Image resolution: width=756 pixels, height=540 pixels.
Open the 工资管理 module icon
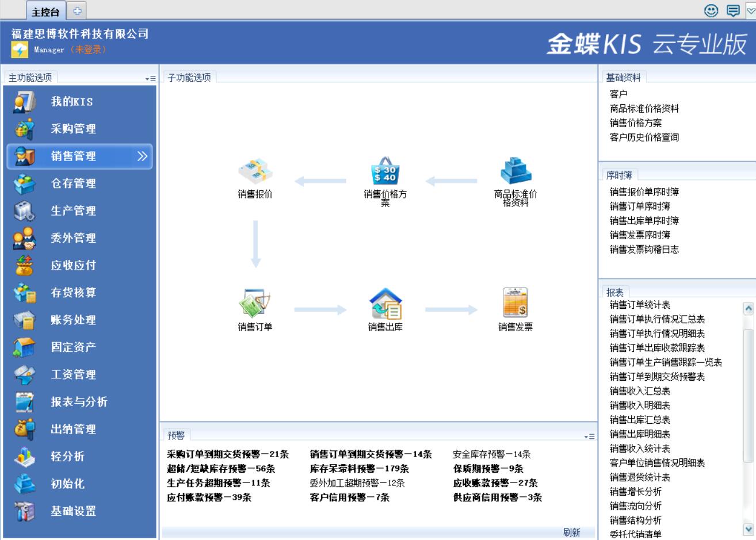tap(25, 374)
